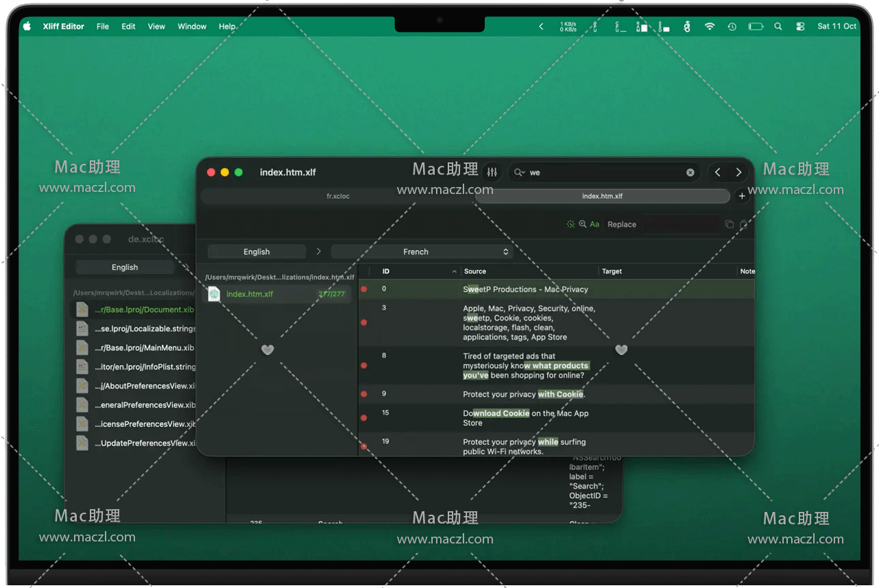Open the Wi-Fi status menu
The width and height of the screenshot is (879, 588).
[710, 26]
